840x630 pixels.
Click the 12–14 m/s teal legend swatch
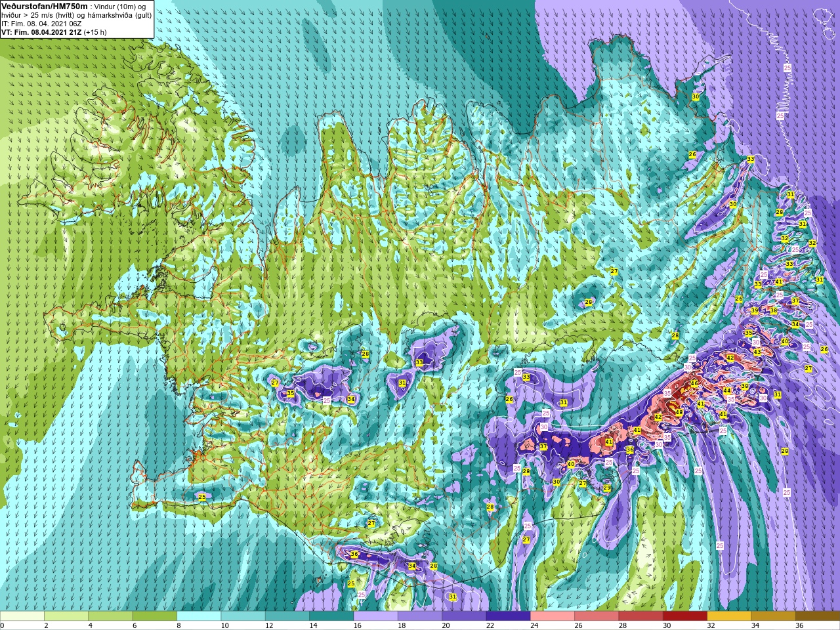(287, 616)
